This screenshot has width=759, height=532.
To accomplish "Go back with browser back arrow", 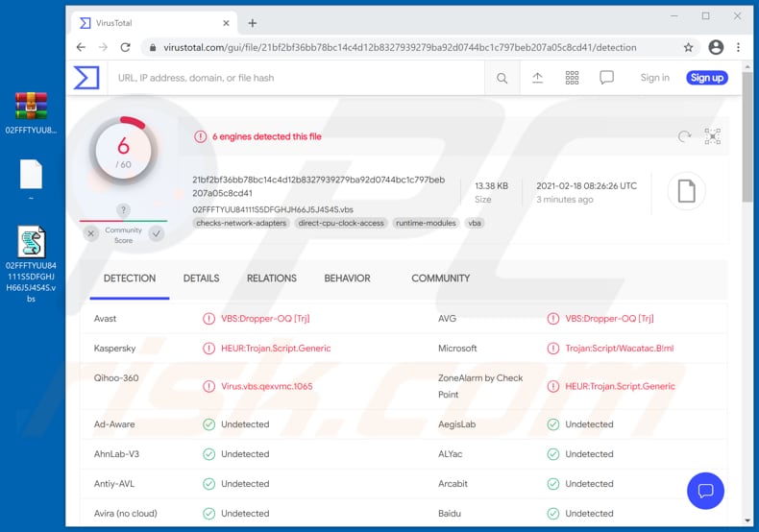I will tap(81, 47).
